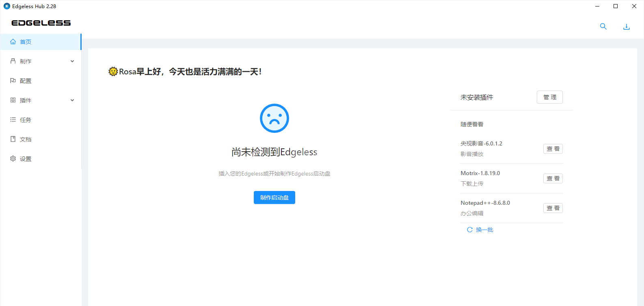The image size is (644, 306).
Task: Click the icon beside 制作
Action: (x=13, y=61)
